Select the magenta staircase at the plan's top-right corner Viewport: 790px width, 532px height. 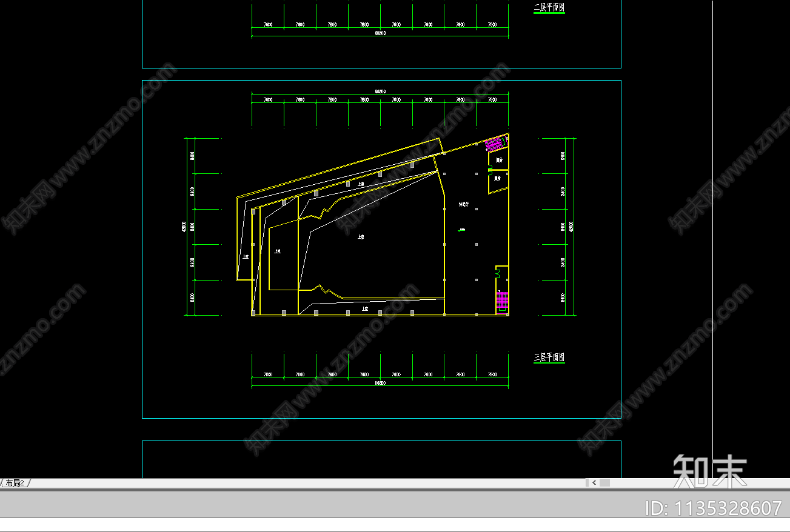pyautogui.click(x=495, y=144)
